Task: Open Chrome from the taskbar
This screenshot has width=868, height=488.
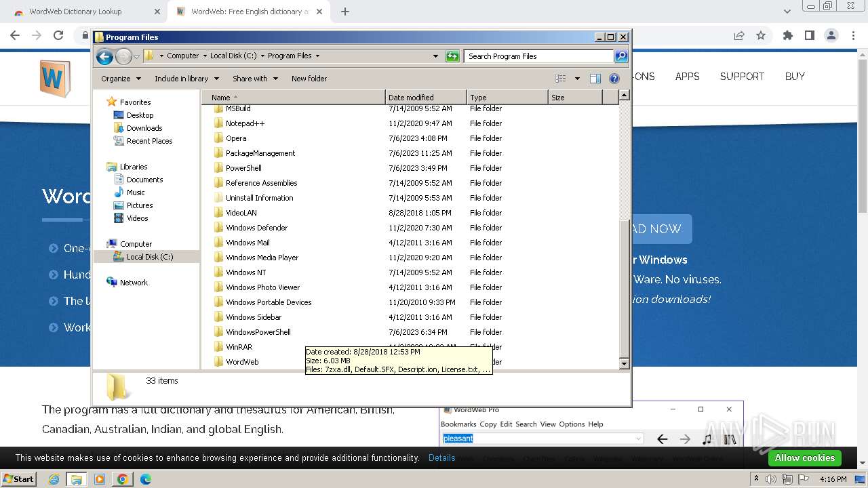Action: (122, 479)
